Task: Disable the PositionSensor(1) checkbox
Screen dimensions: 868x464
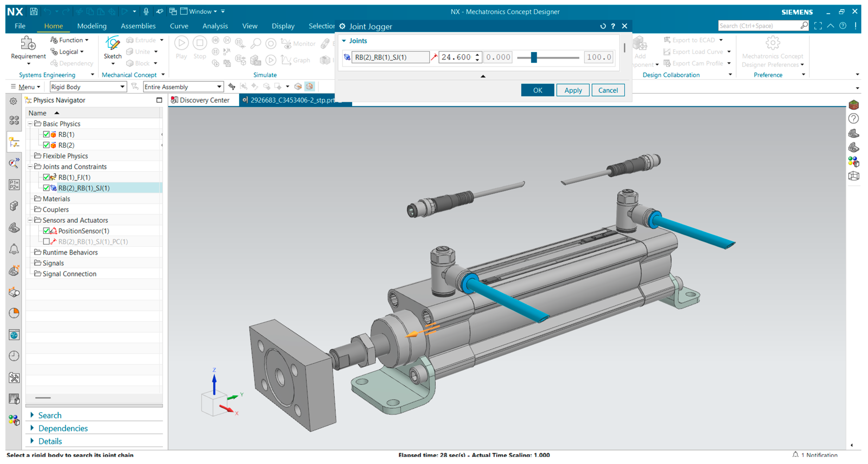Action: [x=46, y=231]
